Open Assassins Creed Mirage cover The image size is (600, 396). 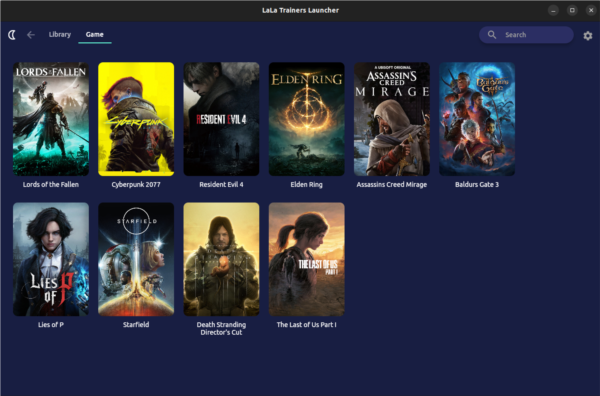(392, 119)
